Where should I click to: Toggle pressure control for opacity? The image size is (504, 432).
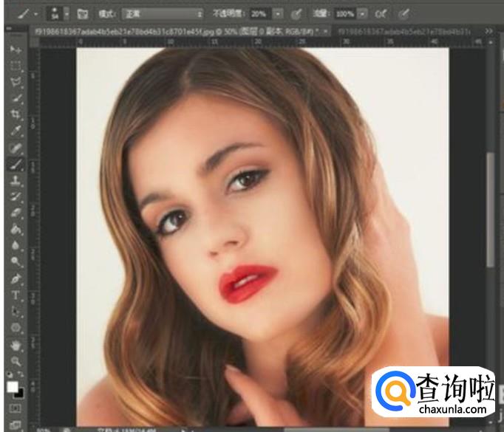[x=296, y=13]
